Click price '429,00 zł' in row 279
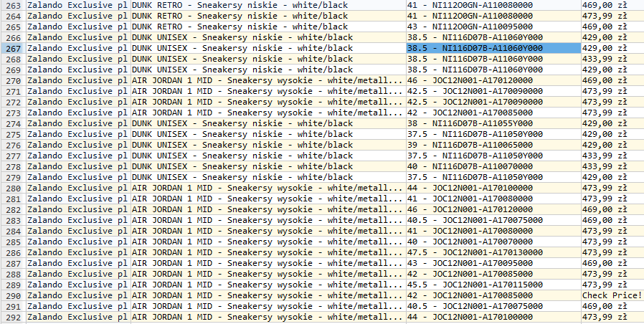This screenshot has height=324, width=644. (x=612, y=177)
